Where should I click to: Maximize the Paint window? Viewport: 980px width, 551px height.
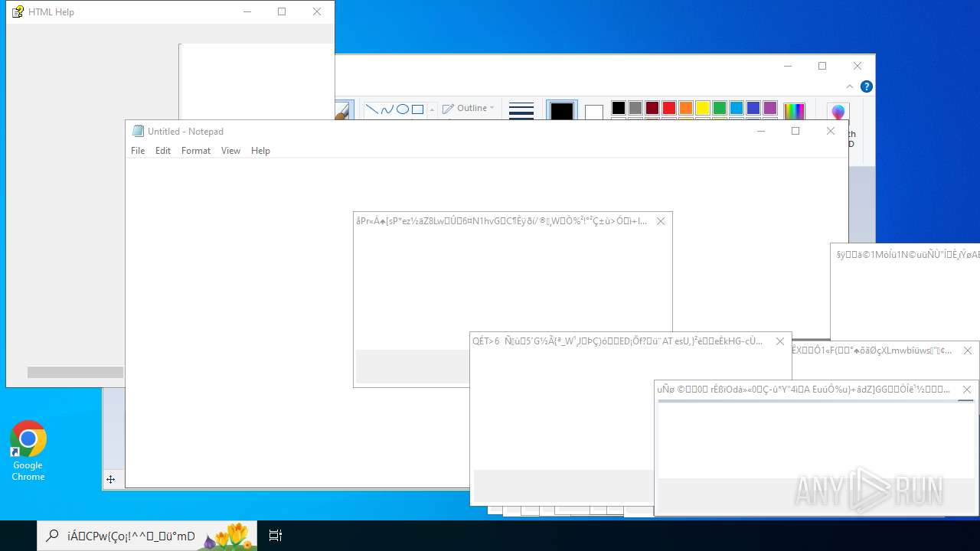tap(822, 66)
